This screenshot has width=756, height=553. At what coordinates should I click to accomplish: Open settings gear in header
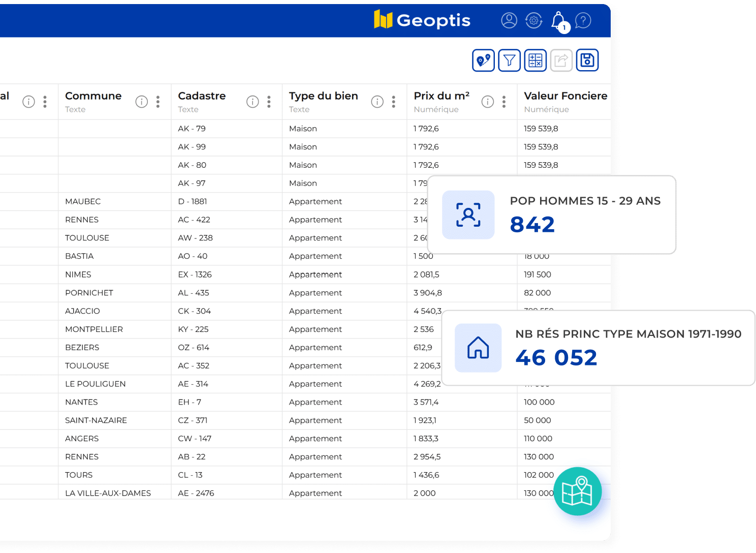[533, 20]
